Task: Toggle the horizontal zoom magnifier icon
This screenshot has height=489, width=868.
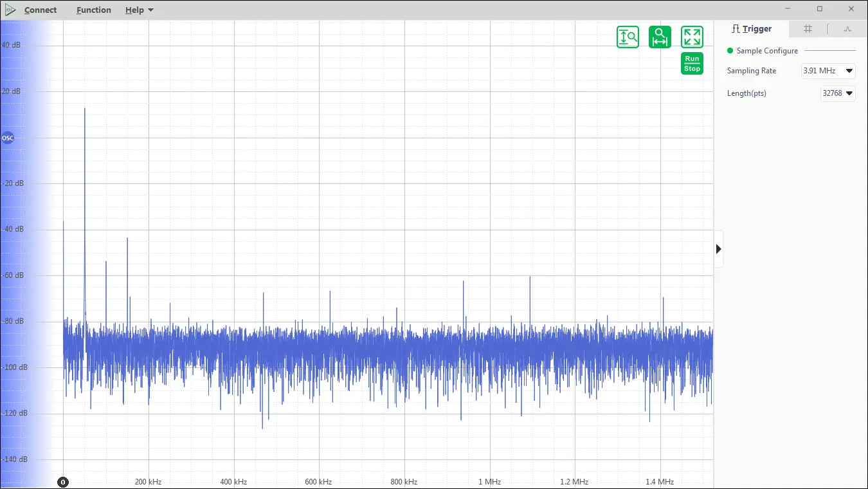Action: pos(660,37)
